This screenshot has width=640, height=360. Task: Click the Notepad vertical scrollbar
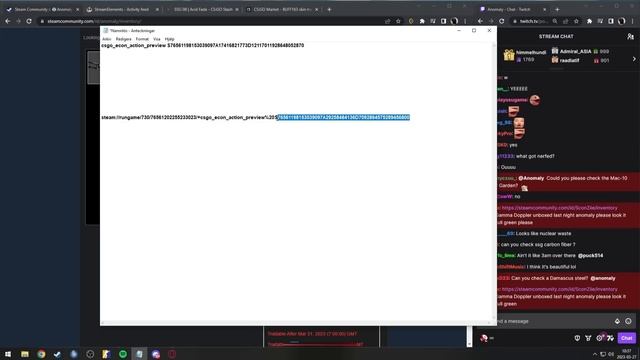494,182
